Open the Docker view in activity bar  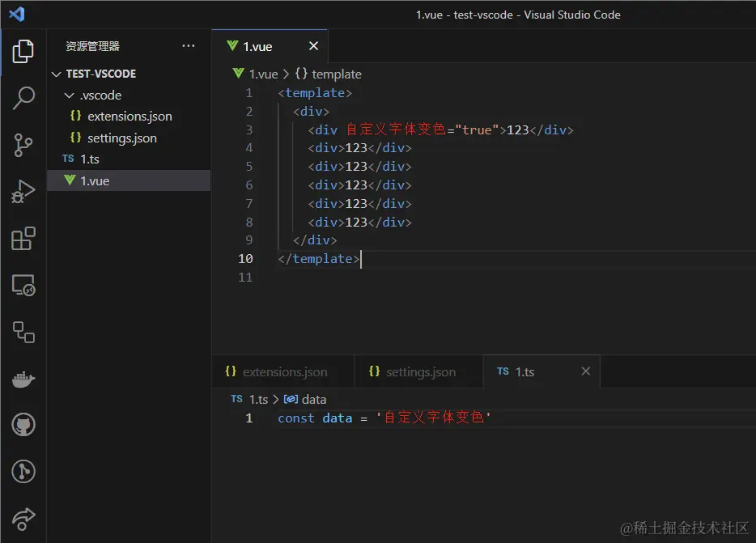(x=23, y=379)
